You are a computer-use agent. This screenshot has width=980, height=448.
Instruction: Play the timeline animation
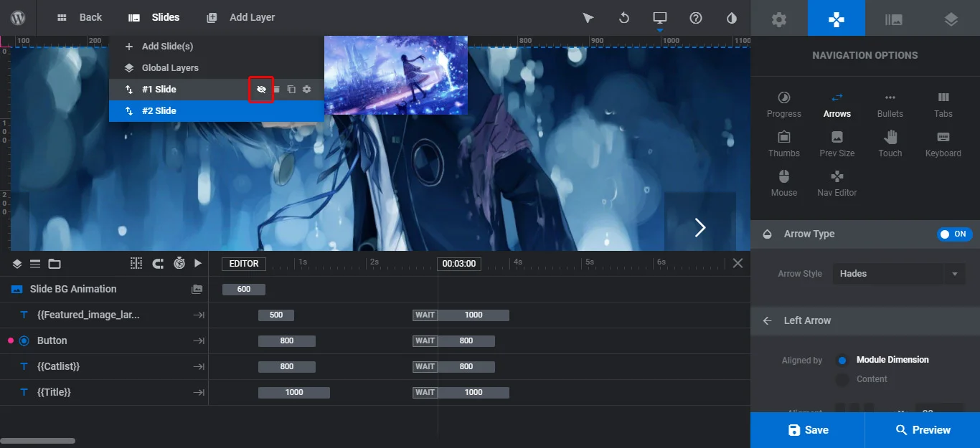click(198, 264)
